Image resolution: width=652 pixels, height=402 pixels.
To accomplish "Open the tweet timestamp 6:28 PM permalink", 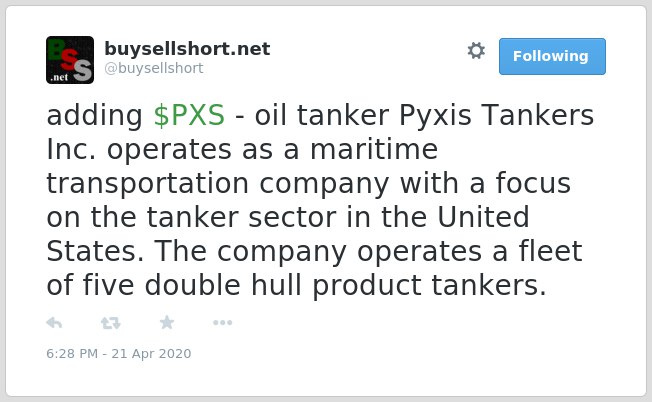I will (x=119, y=353).
